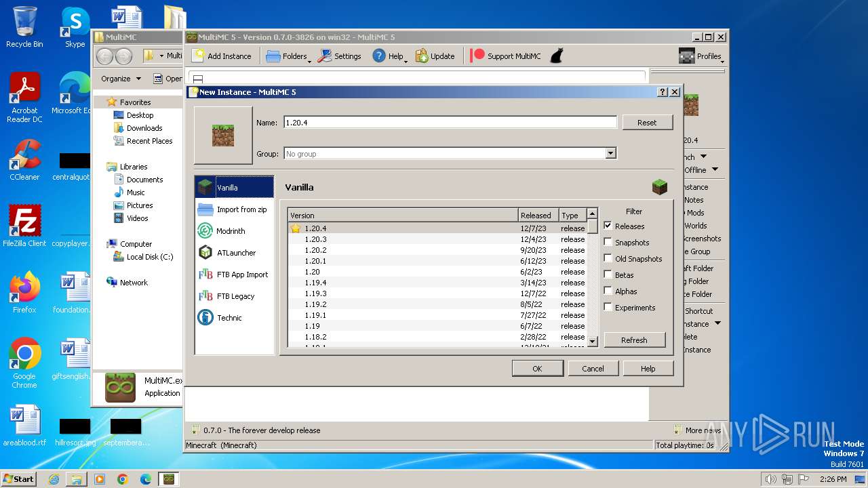Open FileZilla Client desktop icon
Image resolution: width=868 pixels, height=488 pixels.
click(x=24, y=226)
